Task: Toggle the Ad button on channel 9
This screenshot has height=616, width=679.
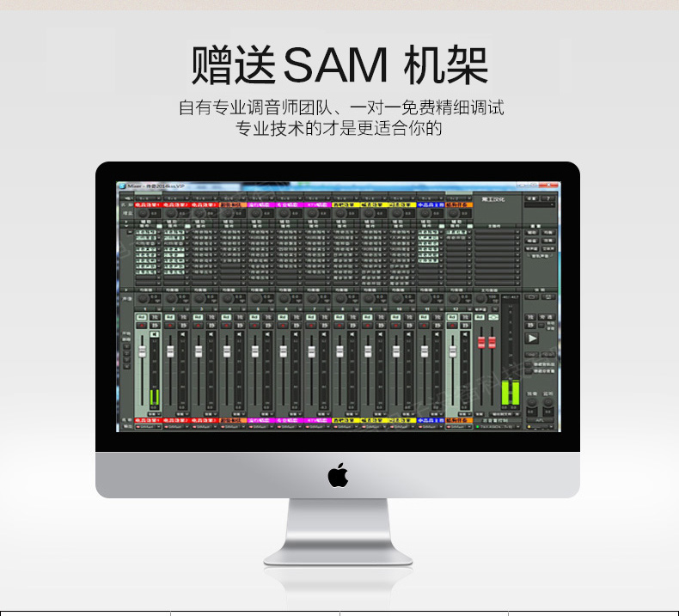Action: coord(367,317)
